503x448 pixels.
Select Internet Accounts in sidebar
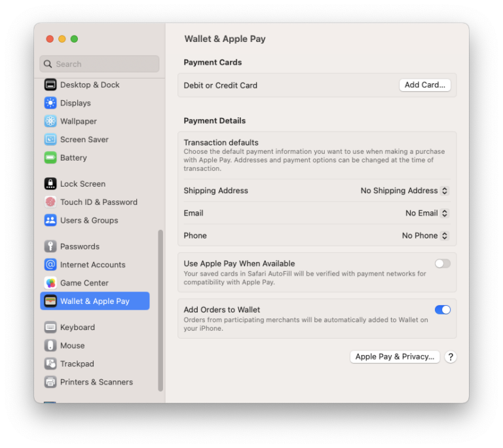point(95,265)
